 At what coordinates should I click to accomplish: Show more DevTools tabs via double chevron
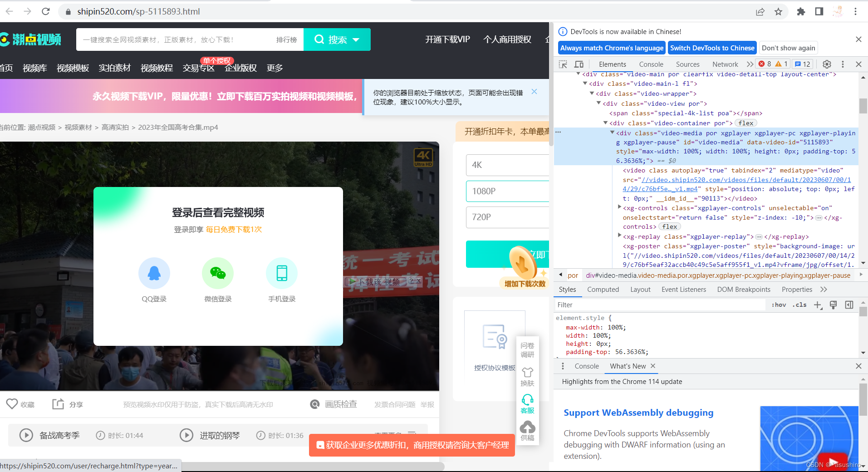click(x=750, y=64)
